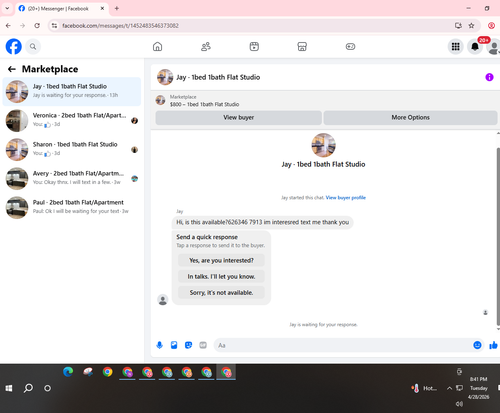Open the tab search dropdown arrow
This screenshot has height=413, width=500.
click(7, 8)
